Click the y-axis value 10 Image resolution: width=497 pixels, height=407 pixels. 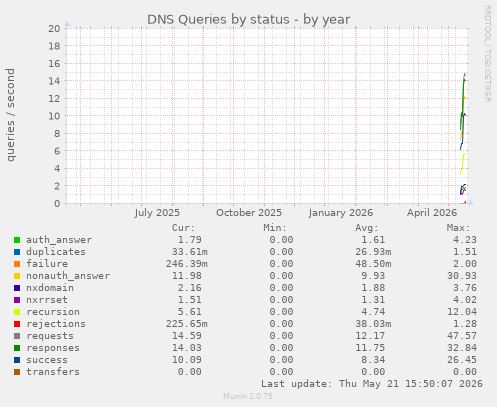pos(54,116)
